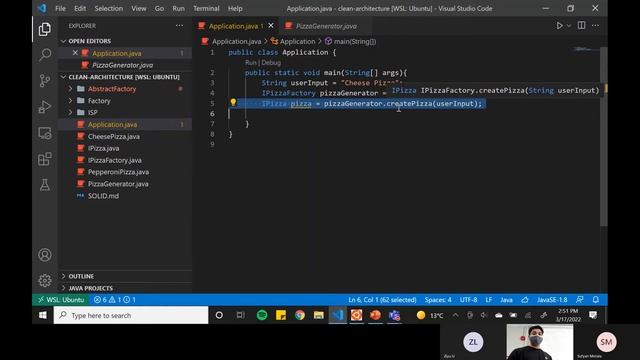Open PizzaGenerator.java in the file tree

click(x=125, y=184)
